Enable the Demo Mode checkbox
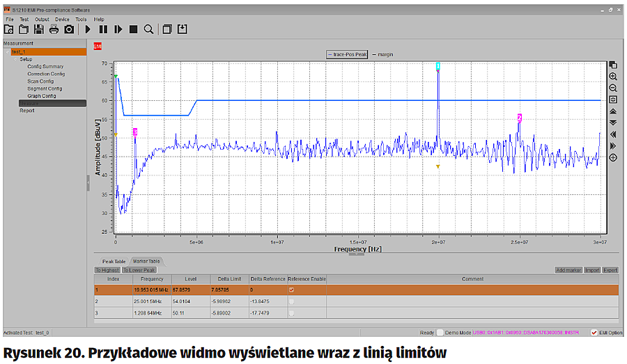 [440, 333]
